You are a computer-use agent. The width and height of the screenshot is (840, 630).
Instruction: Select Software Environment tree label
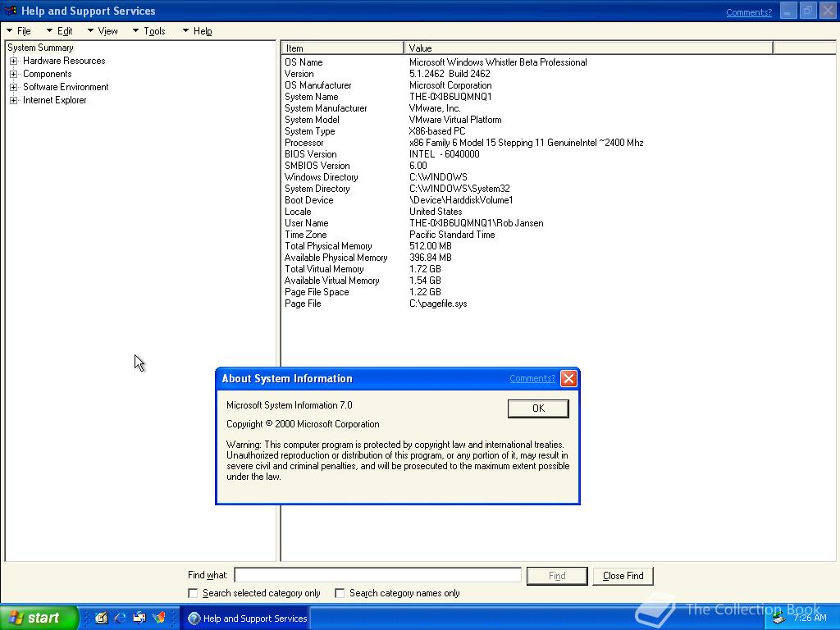tap(66, 87)
